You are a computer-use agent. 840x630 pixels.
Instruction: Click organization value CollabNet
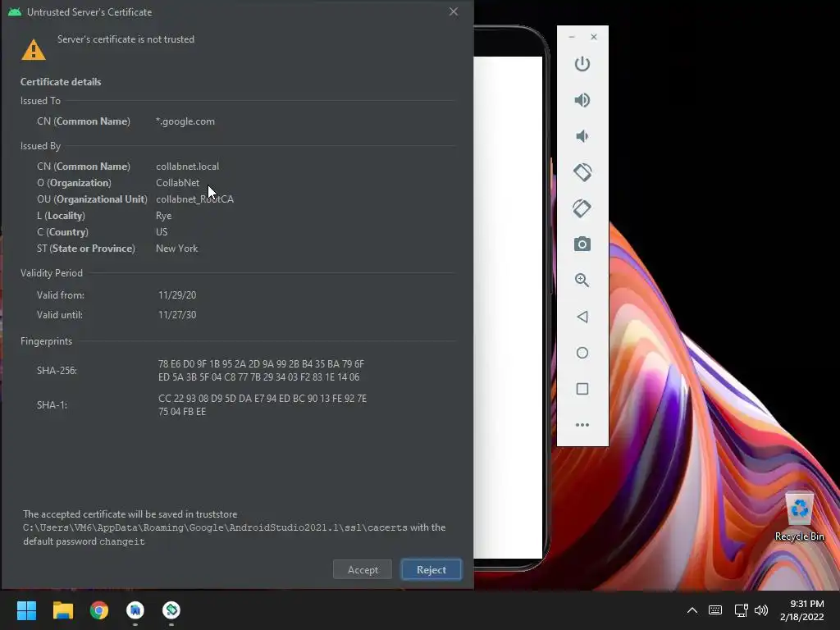point(177,183)
